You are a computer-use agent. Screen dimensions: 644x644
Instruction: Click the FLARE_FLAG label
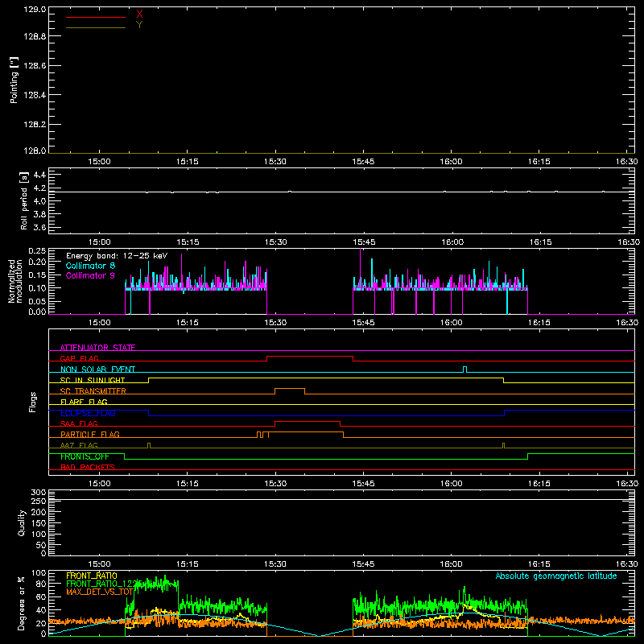point(84,402)
